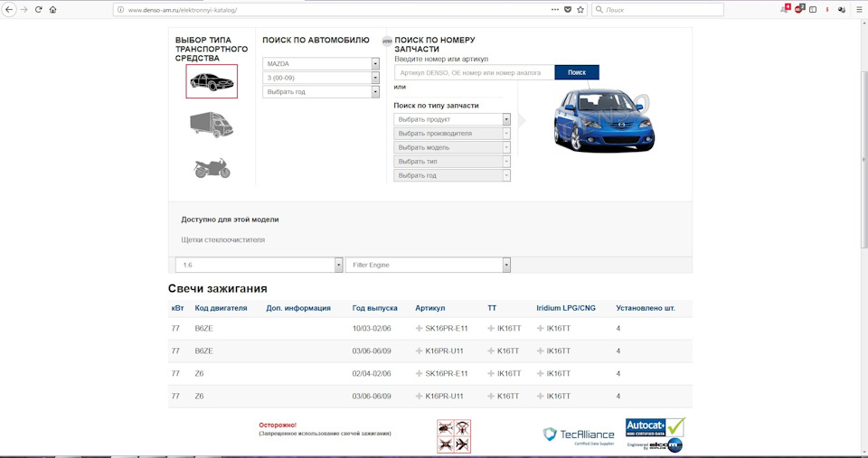Select the motorcycle vehicle type
This screenshot has width=868, height=458.
coord(212,168)
